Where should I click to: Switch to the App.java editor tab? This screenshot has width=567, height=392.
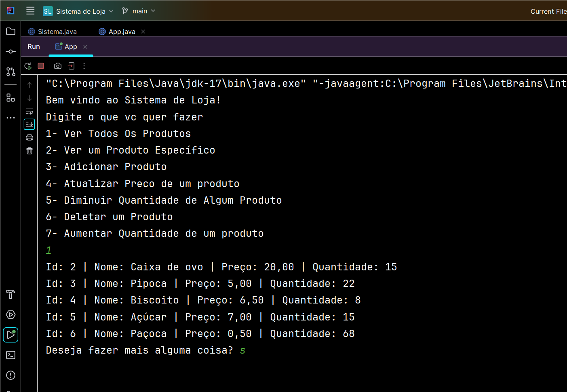[x=118, y=32]
